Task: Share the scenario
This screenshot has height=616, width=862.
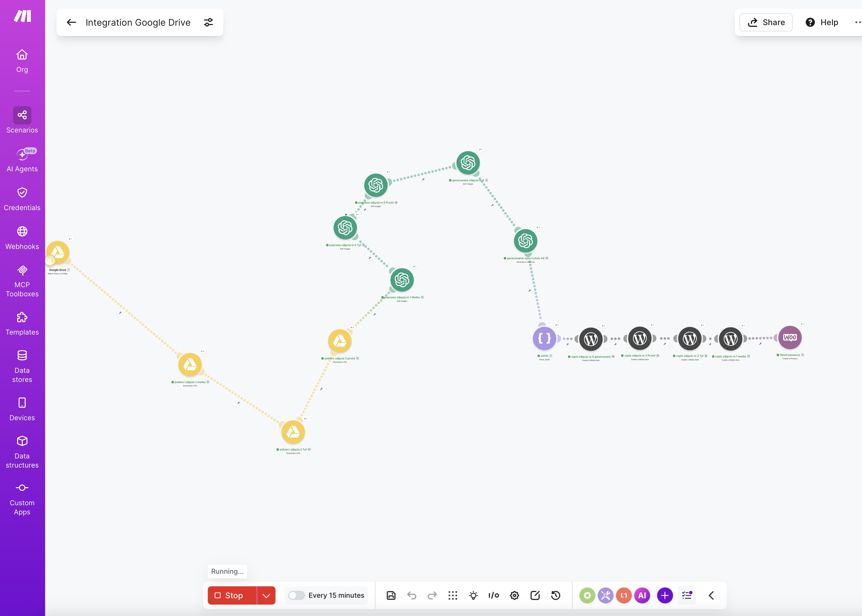Action: (x=766, y=22)
